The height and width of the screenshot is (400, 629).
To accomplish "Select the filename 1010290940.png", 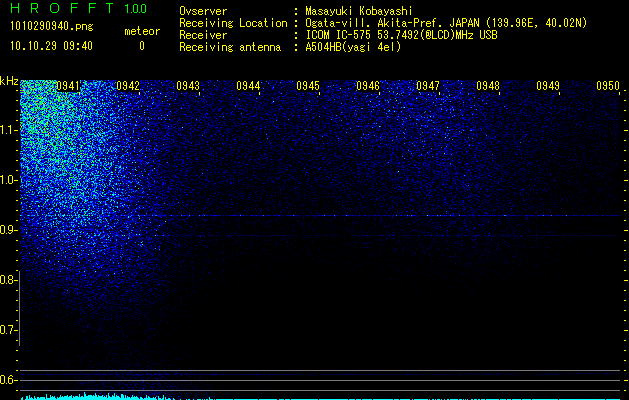I will pyautogui.click(x=52, y=27).
